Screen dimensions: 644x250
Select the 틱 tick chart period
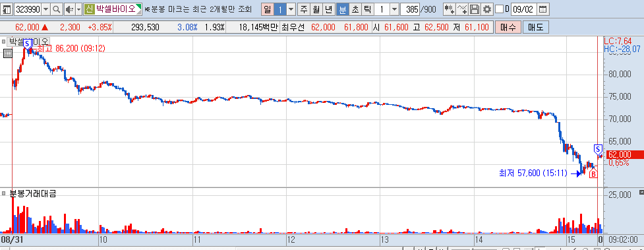coord(368,9)
